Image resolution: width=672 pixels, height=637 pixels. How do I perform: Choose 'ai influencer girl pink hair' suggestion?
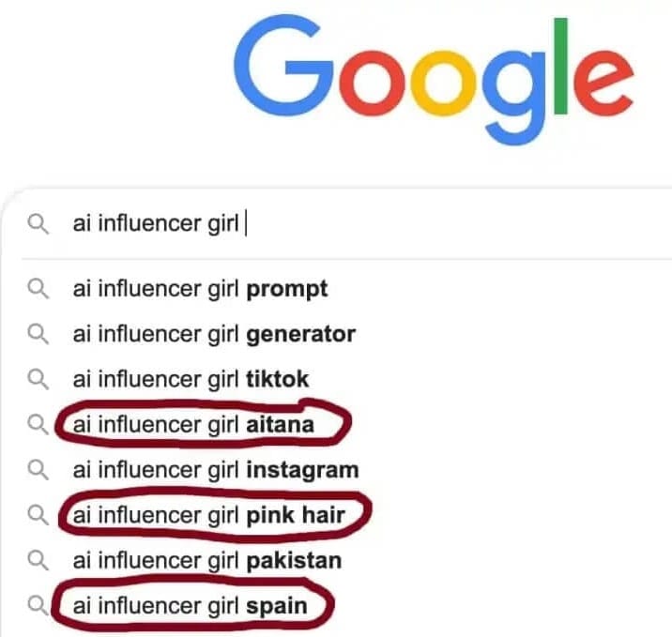(x=208, y=515)
